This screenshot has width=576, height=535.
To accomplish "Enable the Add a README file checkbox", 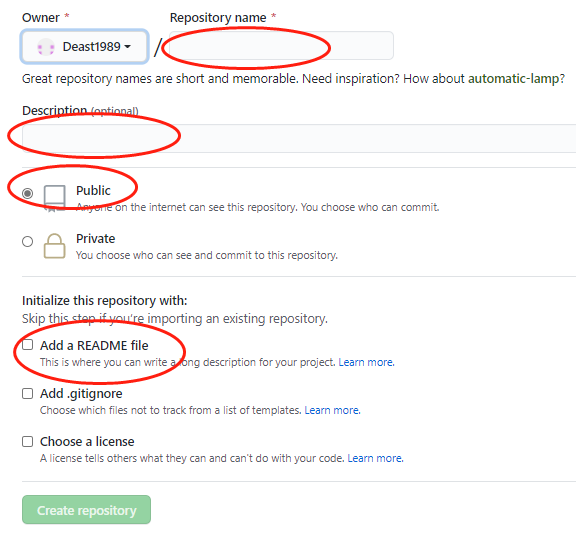I will coord(27,345).
